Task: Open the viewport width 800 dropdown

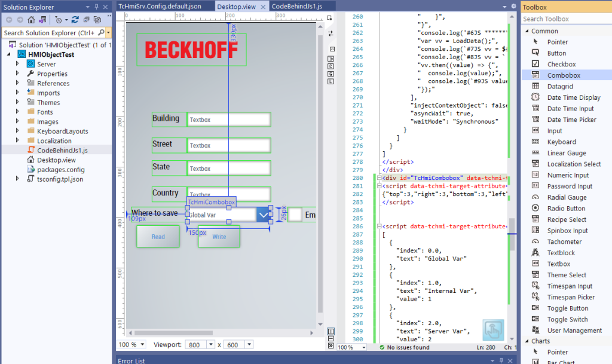Action: pyautogui.click(x=210, y=345)
